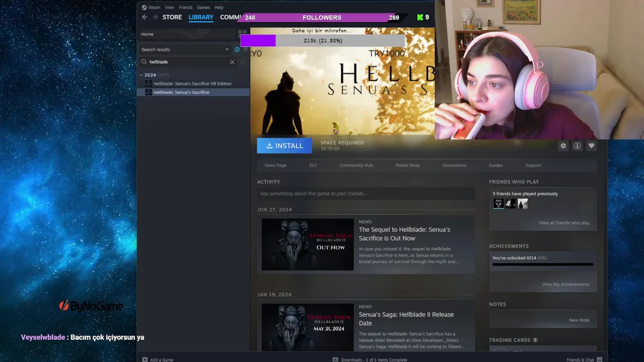The width and height of the screenshot is (644, 362).
Task: Click the 'JUN 27, 2024' date label
Action: pyautogui.click(x=275, y=210)
